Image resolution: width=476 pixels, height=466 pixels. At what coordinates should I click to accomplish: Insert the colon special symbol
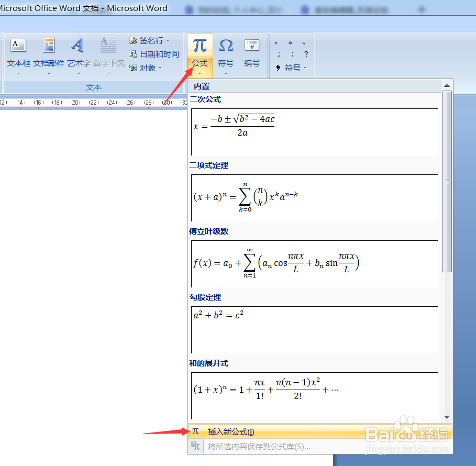click(292, 54)
